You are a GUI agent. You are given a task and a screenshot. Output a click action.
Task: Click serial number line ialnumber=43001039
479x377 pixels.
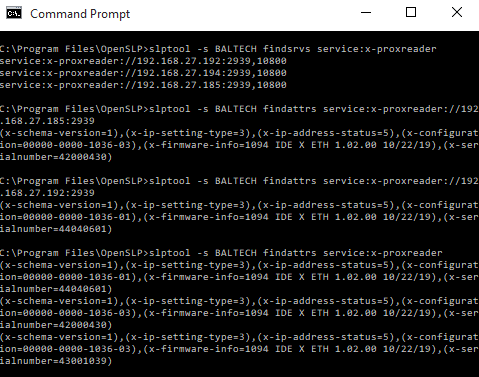point(56,361)
